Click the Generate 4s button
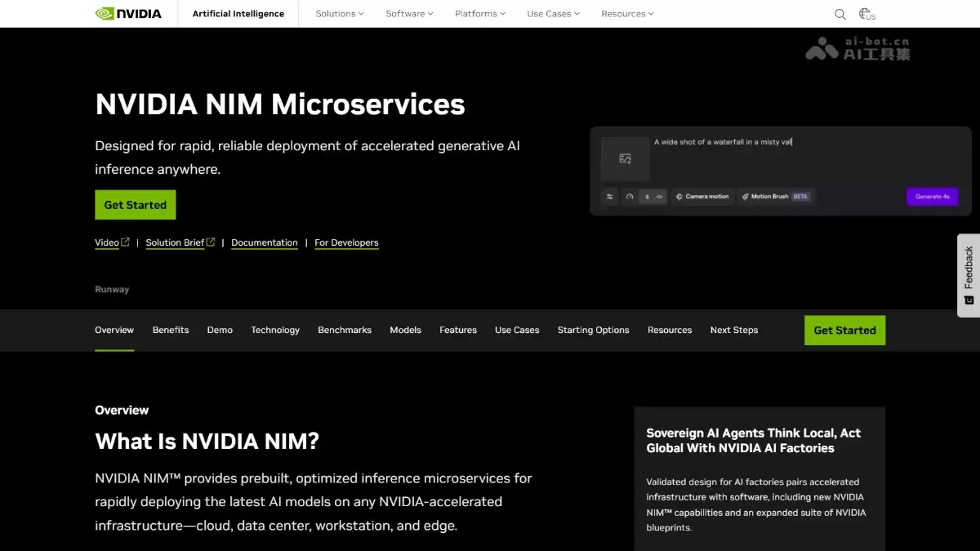980x551 pixels. (x=932, y=197)
